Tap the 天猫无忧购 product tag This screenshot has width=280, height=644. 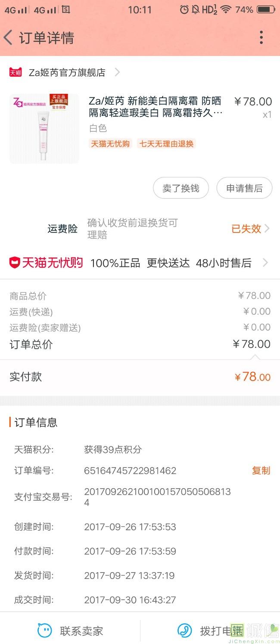tap(110, 144)
